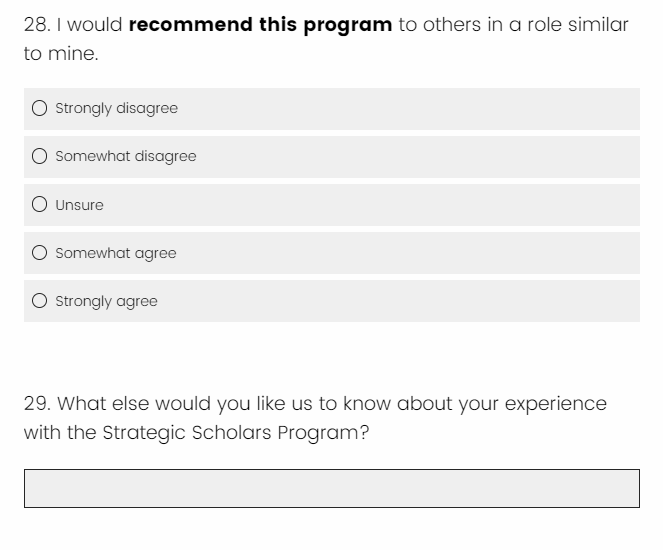
Task: Click the word "experience" in question 29
Action: (554, 404)
